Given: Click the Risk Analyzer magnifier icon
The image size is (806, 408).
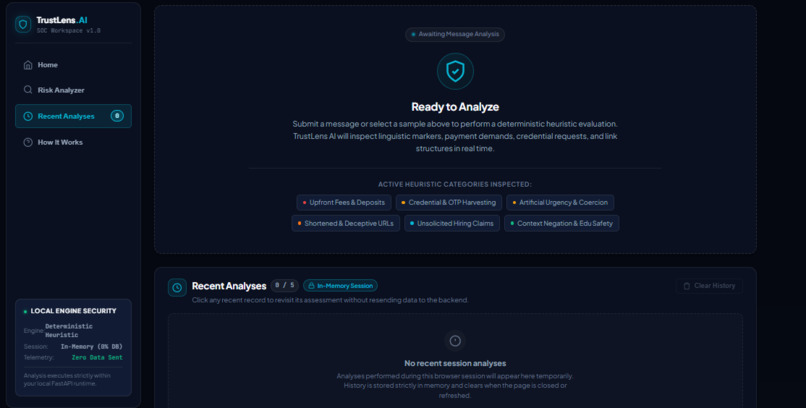Looking at the screenshot, I should (28, 90).
